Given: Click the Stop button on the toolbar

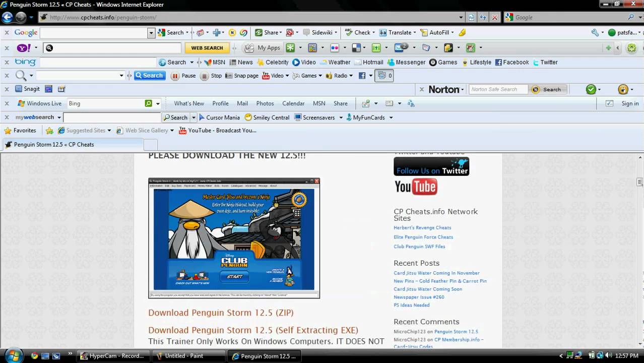Looking at the screenshot, I should pos(211,76).
